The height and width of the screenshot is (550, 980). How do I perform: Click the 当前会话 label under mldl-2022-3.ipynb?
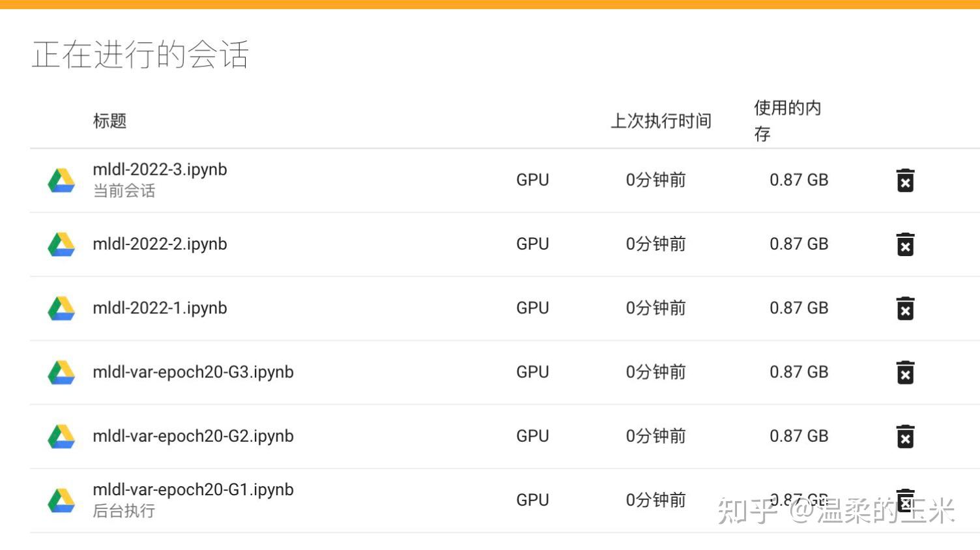click(123, 190)
